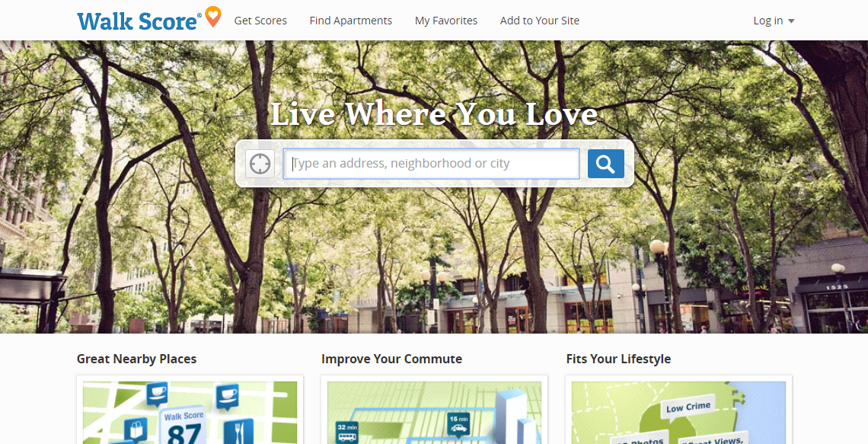Click the fork and knife restaurant icon

[x=238, y=431]
